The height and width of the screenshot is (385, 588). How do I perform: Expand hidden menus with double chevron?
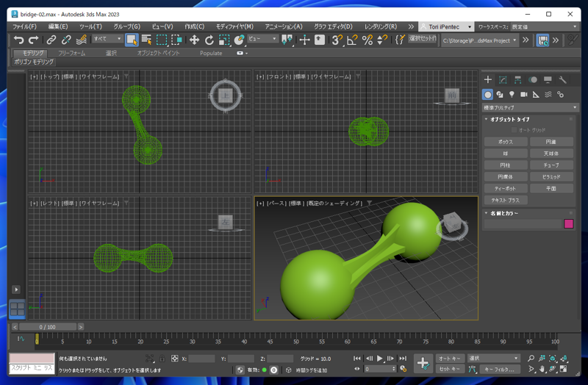tap(411, 26)
